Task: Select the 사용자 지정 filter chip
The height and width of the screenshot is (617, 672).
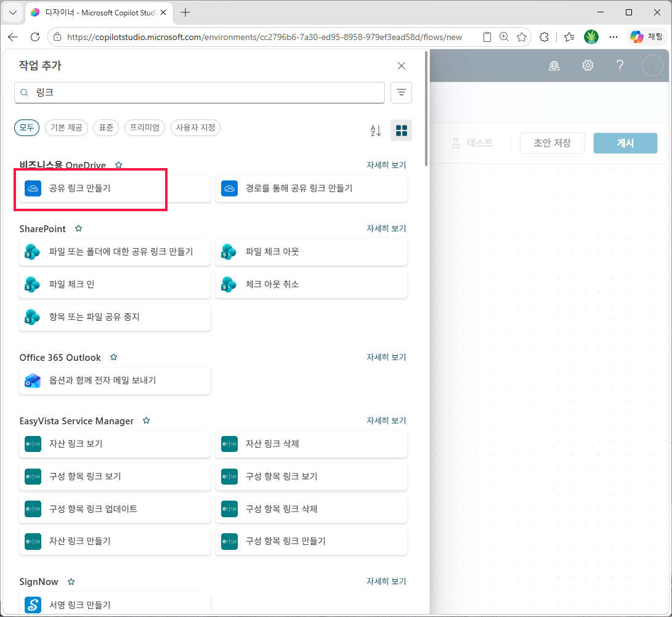Action: click(195, 127)
